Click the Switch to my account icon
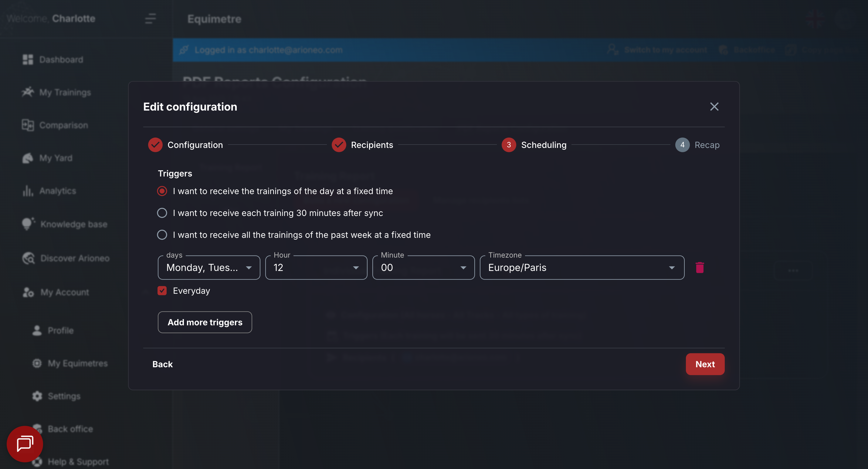Screen dimensions: 868x469 click(x=612, y=50)
